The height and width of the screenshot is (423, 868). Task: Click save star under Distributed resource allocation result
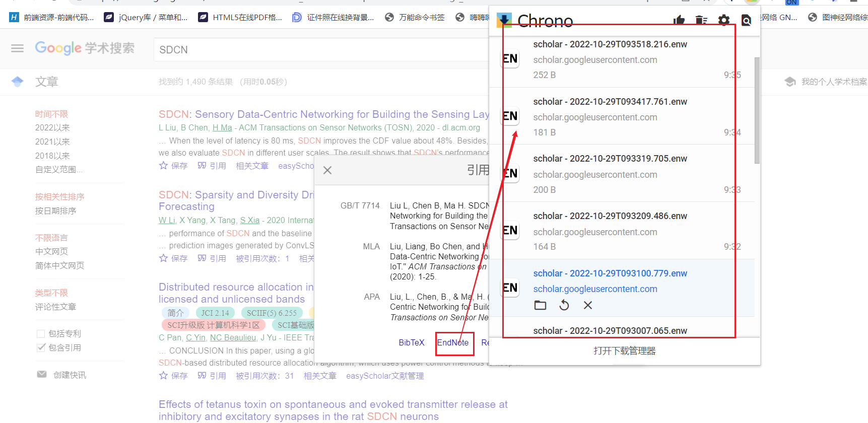(163, 375)
